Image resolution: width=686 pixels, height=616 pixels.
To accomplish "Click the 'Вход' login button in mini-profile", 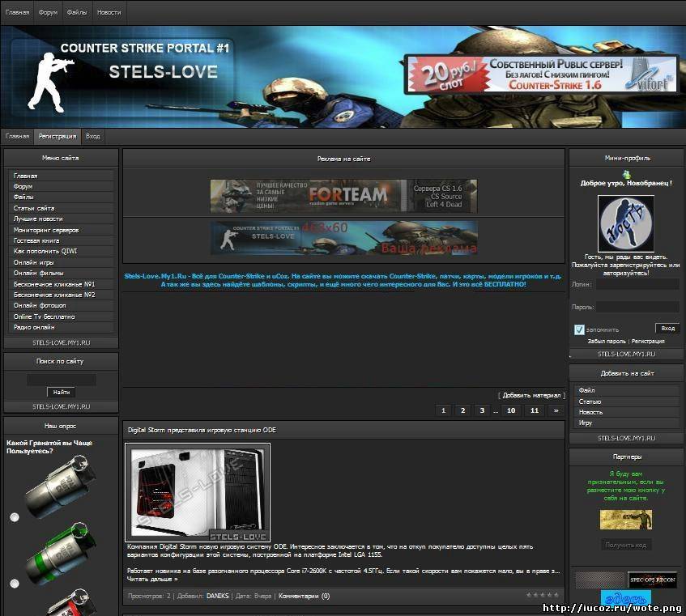I will [667, 329].
